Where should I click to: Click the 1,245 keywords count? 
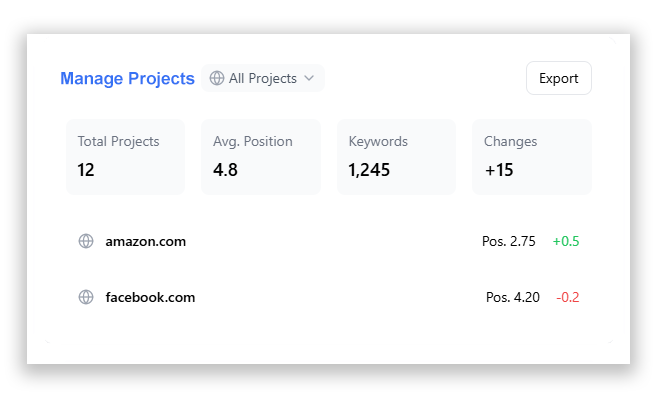369,170
